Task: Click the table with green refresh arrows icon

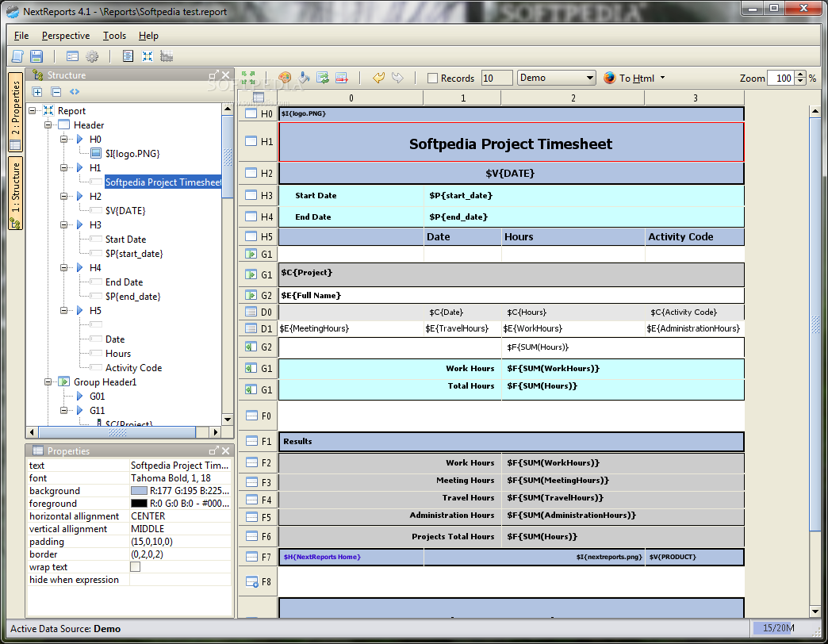Action: (323, 78)
